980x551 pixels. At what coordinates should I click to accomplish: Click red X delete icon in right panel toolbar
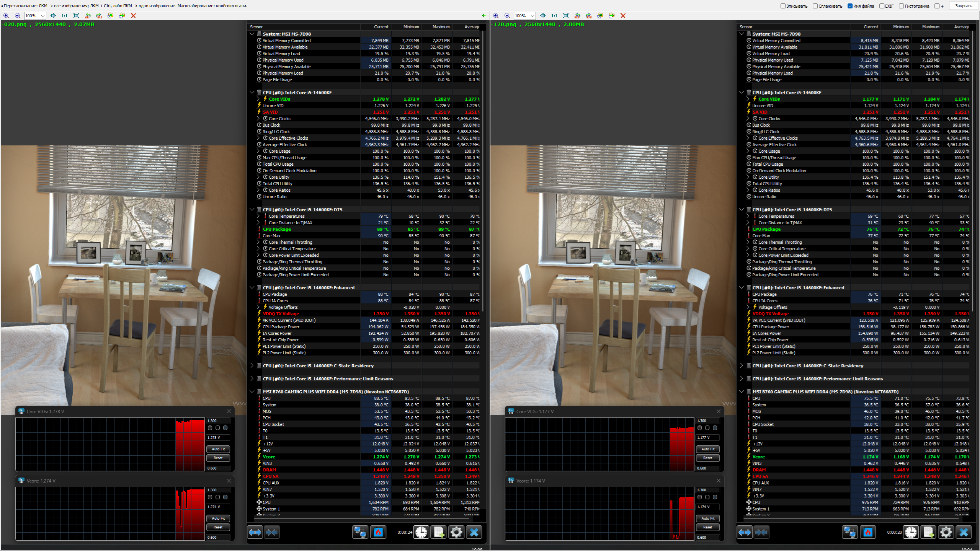pyautogui.click(x=623, y=16)
